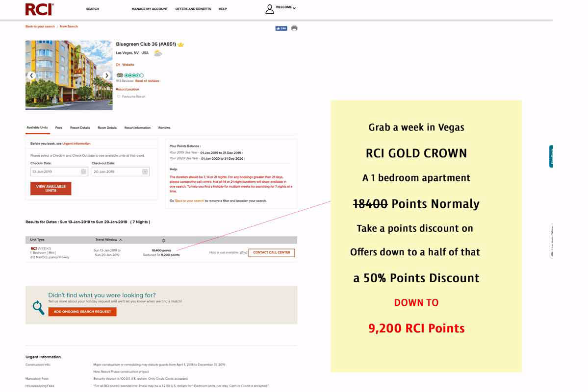The height and width of the screenshot is (392, 588).
Task: Switch to the Reviews tab
Action: click(164, 128)
